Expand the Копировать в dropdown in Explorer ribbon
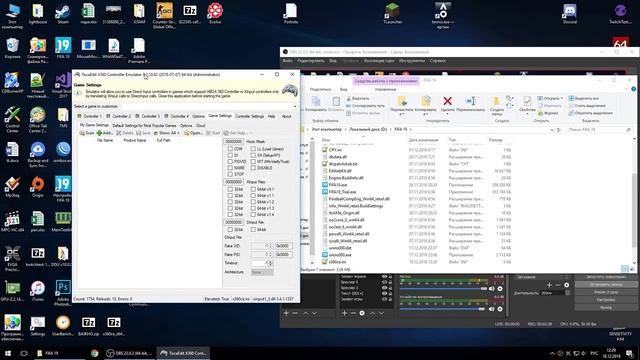The image size is (640, 360). 425,114
